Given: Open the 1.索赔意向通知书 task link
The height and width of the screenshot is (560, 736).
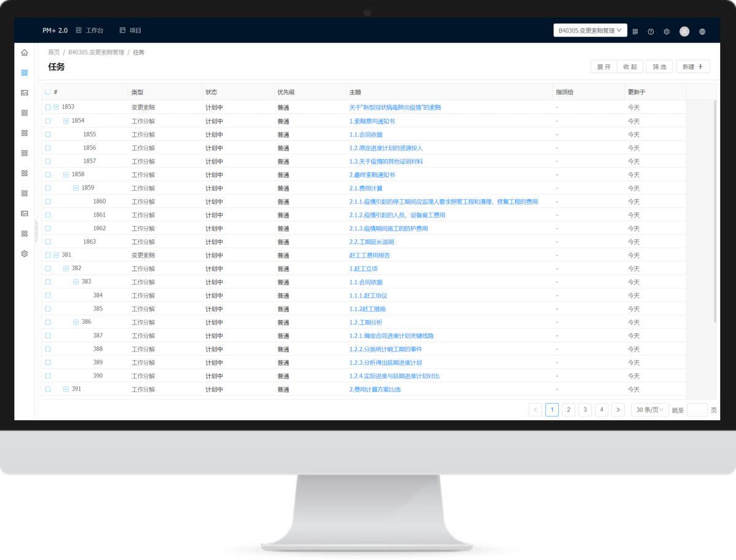Looking at the screenshot, I should pos(372,121).
